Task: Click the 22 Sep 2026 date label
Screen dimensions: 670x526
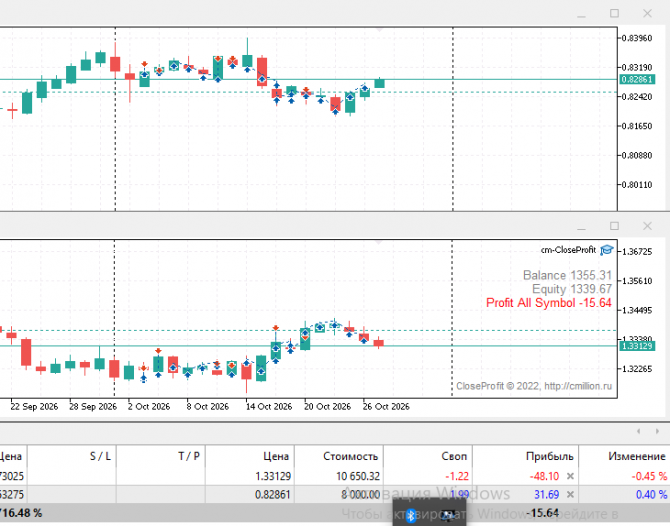Action: coord(34,406)
